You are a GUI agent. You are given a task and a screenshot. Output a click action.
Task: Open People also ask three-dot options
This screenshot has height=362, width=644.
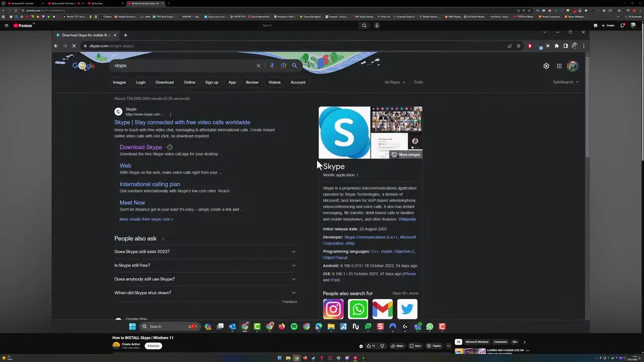[x=163, y=239]
